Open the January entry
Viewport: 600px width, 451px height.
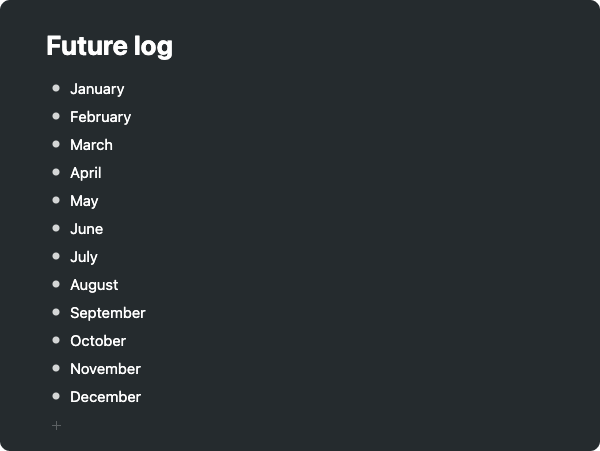(x=97, y=89)
